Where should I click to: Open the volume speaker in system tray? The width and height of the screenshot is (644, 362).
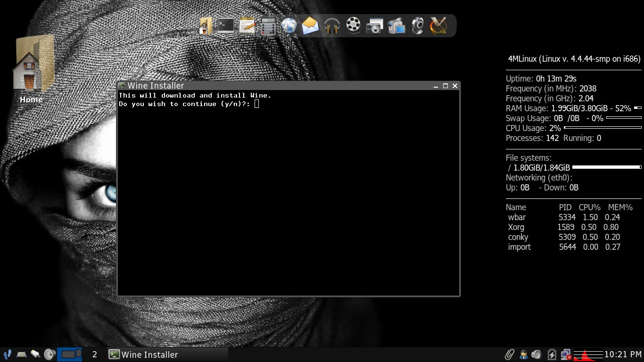pyautogui.click(x=537, y=354)
